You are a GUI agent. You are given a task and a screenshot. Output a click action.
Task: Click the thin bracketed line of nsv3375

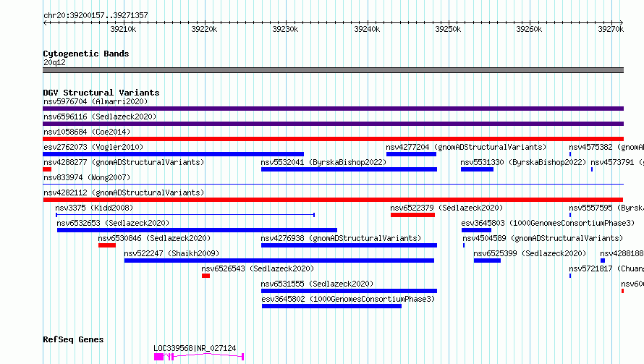[x=185, y=215]
